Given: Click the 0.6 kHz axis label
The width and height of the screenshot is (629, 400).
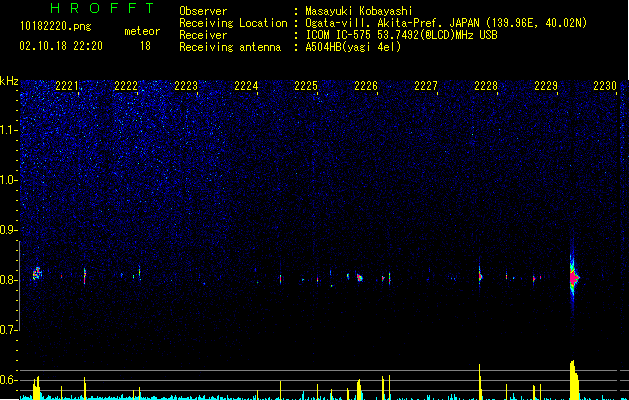Looking at the screenshot, I should [x=9, y=380].
